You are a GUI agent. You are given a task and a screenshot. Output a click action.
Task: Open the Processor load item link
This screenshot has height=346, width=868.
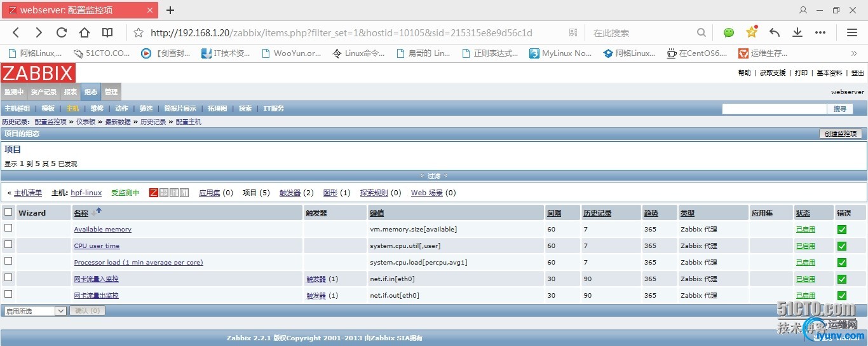[139, 263]
